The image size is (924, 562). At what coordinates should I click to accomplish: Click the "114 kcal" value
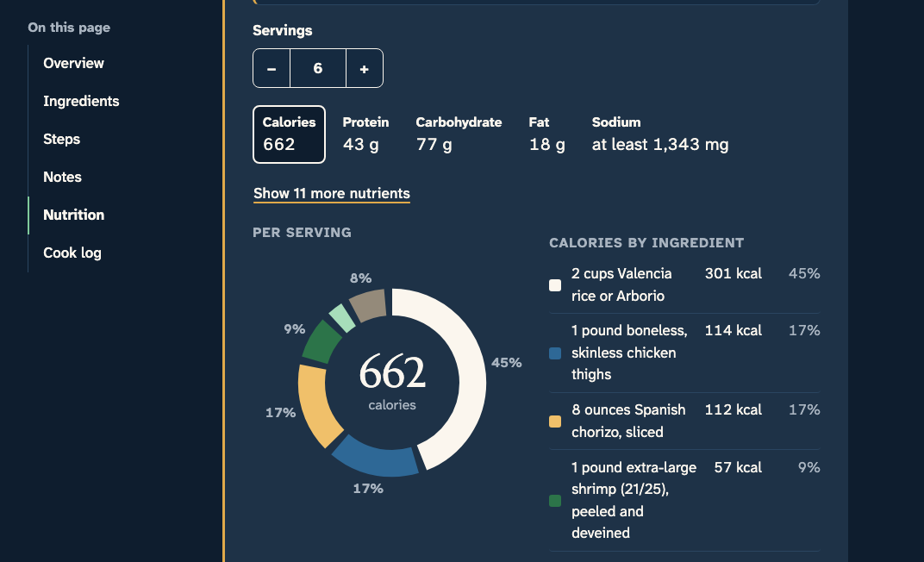click(x=733, y=330)
